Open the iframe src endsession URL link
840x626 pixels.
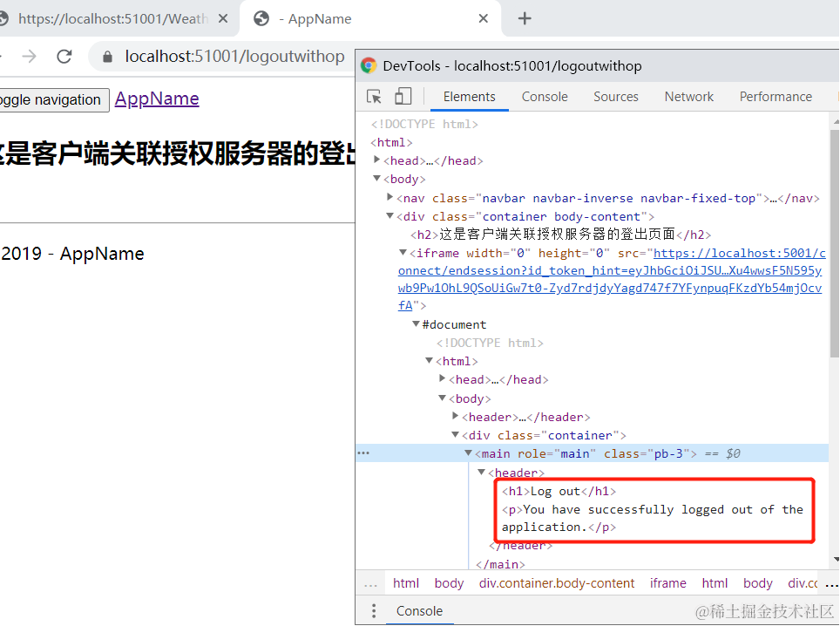[x=610, y=279]
